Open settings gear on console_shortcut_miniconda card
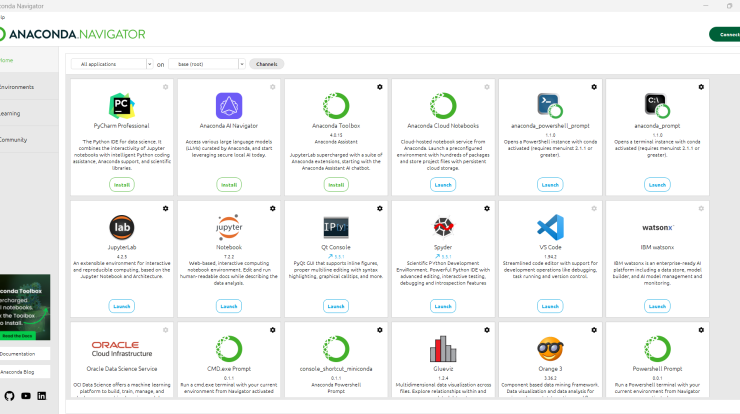740x414 pixels. pos(380,330)
